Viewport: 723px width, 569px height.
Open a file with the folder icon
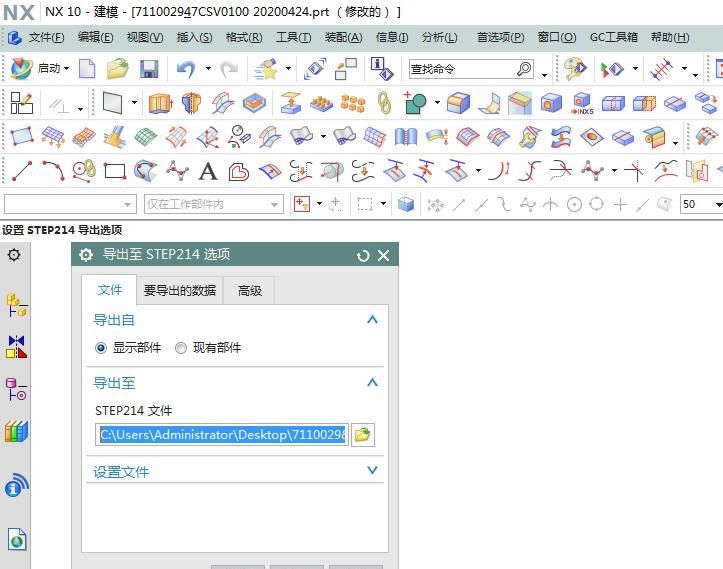[x=118, y=69]
